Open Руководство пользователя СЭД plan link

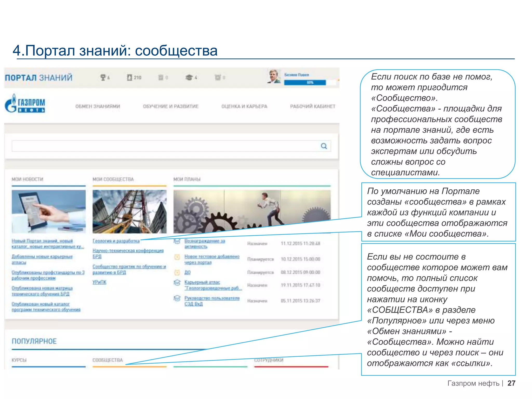click(212, 298)
